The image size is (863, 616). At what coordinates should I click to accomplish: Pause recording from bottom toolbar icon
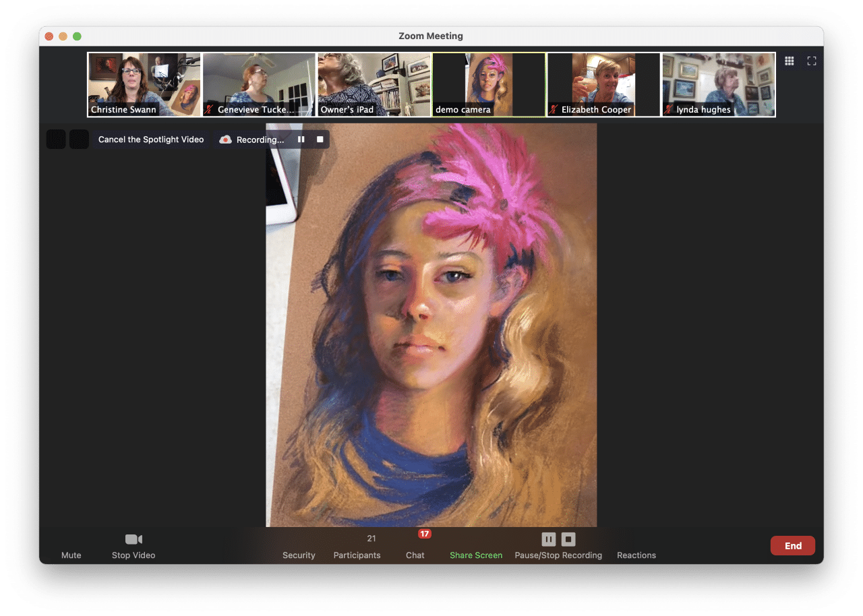pos(549,539)
